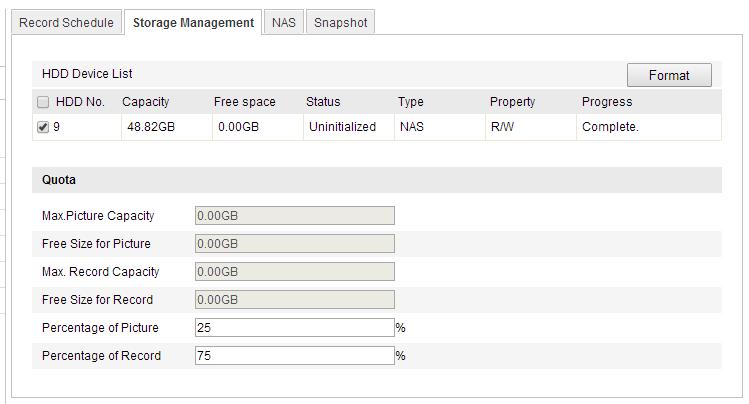
Task: Click the 48.82GB capacity cell
Action: [149, 127]
